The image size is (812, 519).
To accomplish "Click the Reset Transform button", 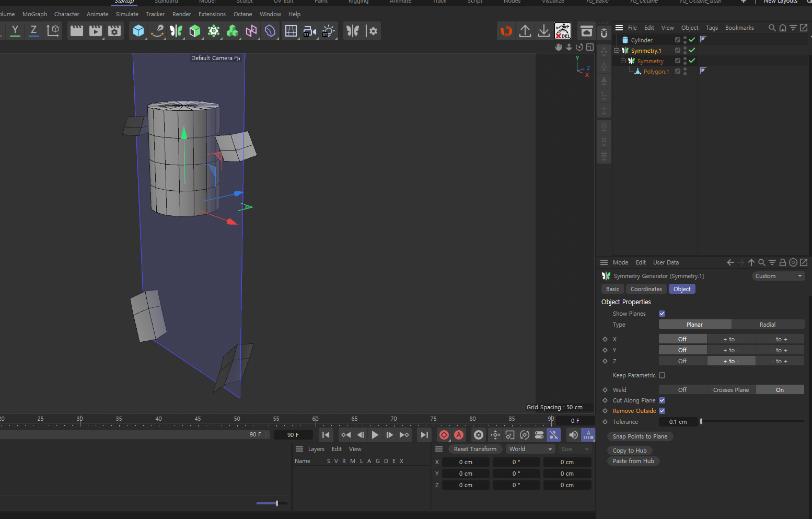I will (x=475, y=449).
